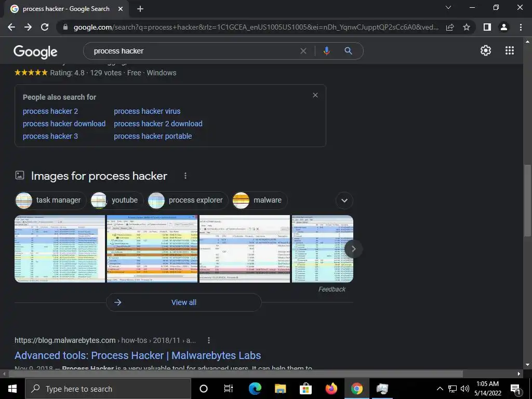Expand more image filter chips
This screenshot has width=532, height=399.
click(344, 200)
